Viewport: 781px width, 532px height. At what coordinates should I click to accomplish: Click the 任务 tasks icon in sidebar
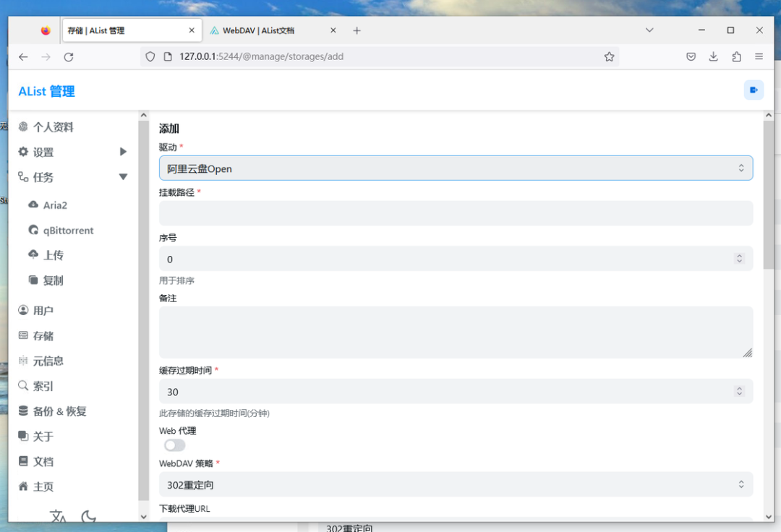click(x=23, y=176)
